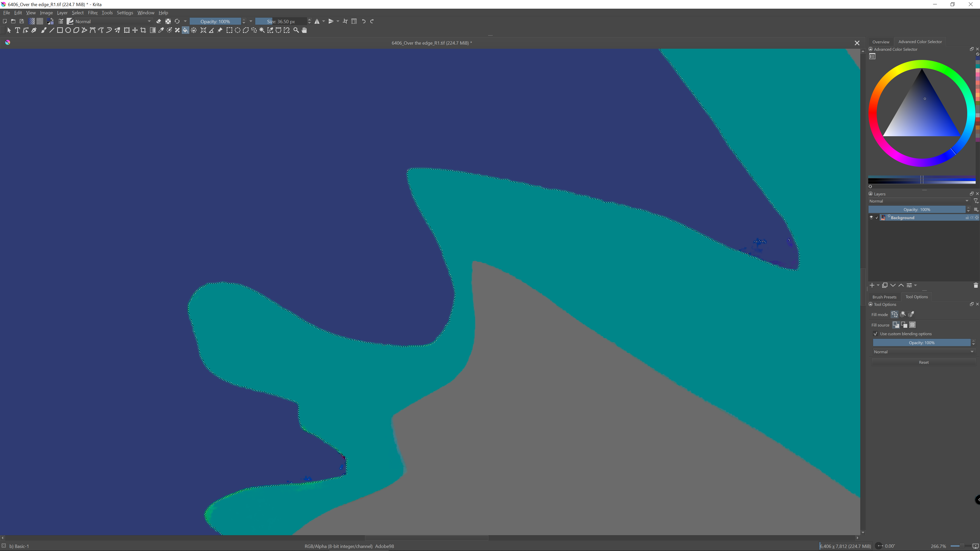Click the Background layer name
Screen dimensions: 980x551
[x=902, y=218]
